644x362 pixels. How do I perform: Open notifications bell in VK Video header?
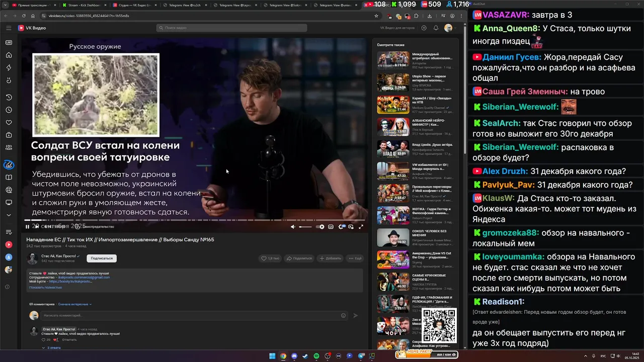click(x=436, y=28)
